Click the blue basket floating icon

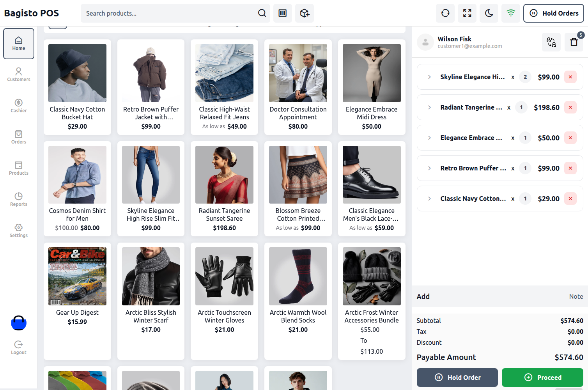click(x=19, y=323)
